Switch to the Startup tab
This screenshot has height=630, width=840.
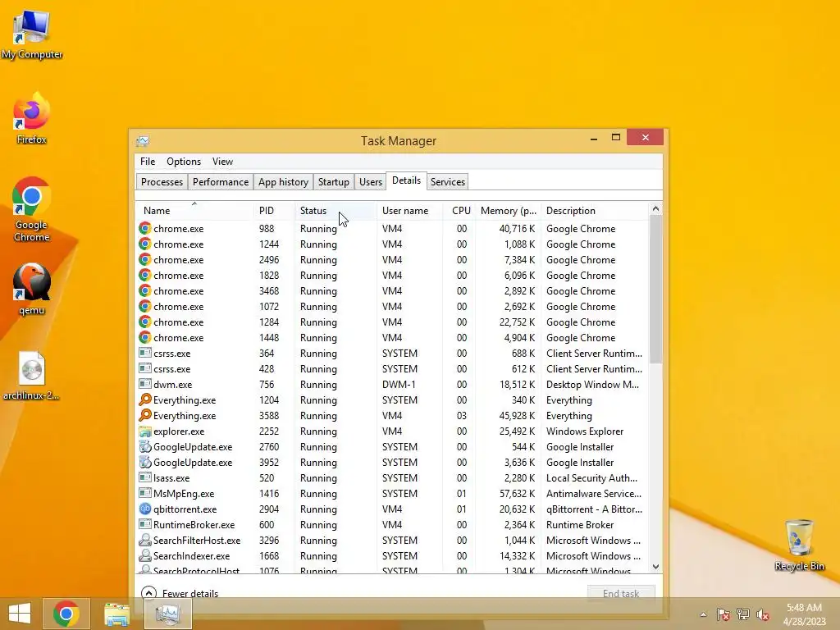click(x=333, y=181)
